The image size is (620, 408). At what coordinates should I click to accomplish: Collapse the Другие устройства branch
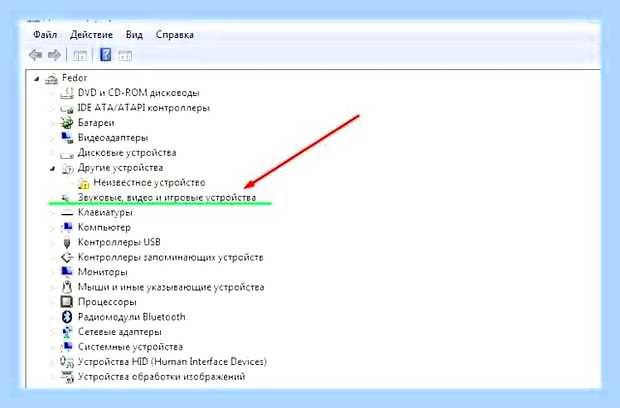click(53, 169)
